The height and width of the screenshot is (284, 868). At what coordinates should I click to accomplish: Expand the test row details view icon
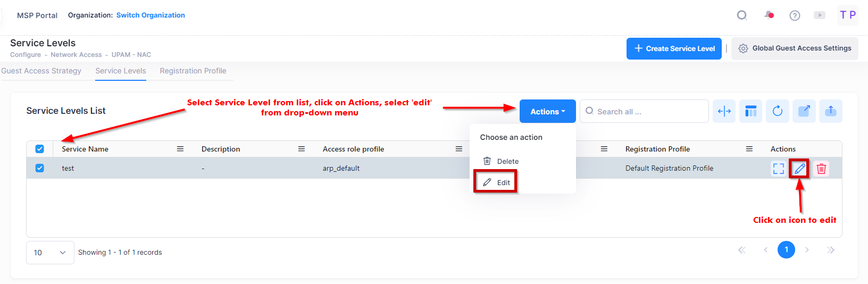point(778,169)
